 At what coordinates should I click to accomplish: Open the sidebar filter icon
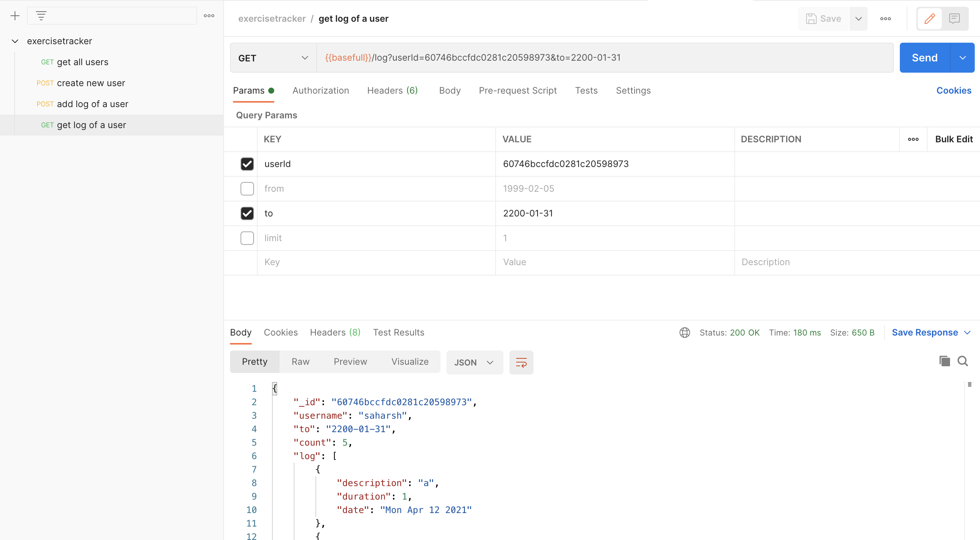(x=41, y=16)
